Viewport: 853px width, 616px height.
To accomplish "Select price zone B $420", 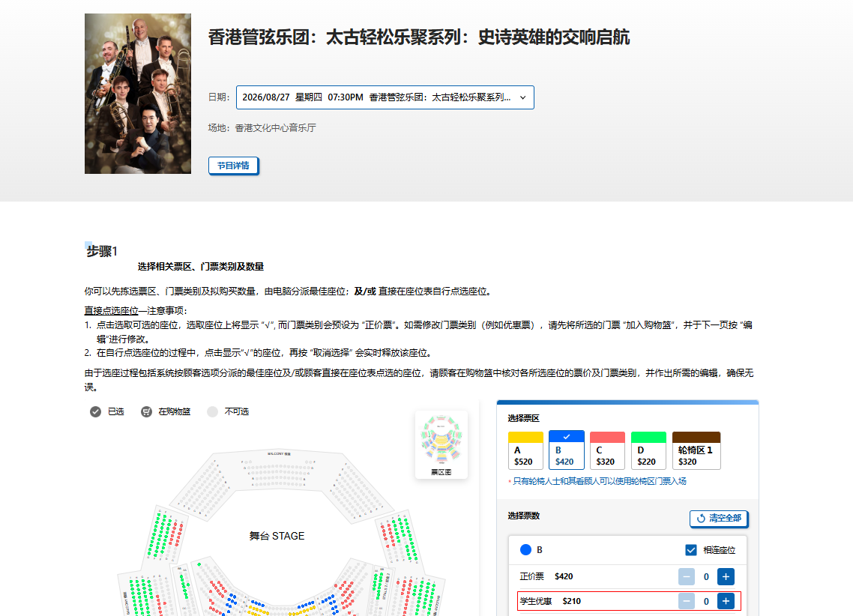I will coord(567,450).
